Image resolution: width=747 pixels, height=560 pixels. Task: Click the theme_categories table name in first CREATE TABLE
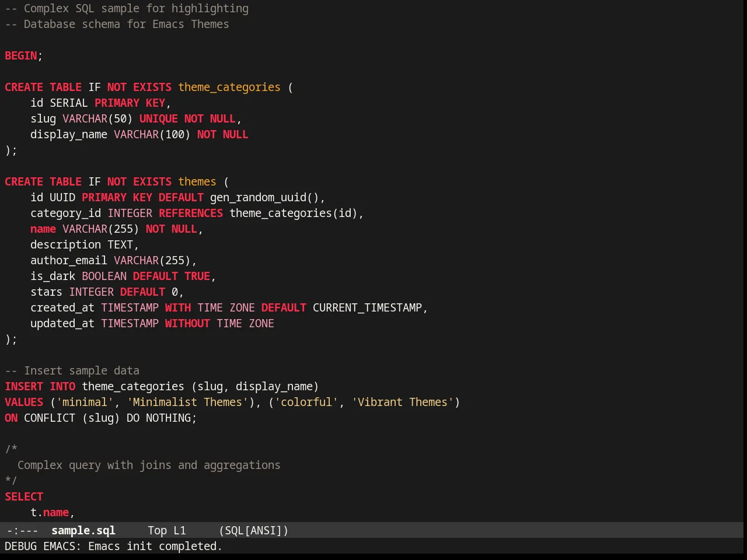coord(229,87)
